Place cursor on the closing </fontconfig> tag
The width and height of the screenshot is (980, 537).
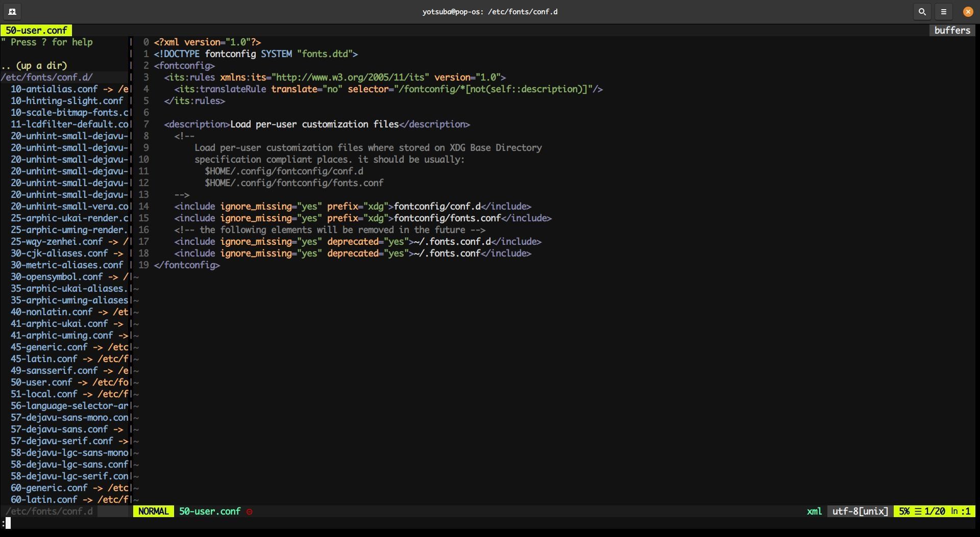pos(187,265)
